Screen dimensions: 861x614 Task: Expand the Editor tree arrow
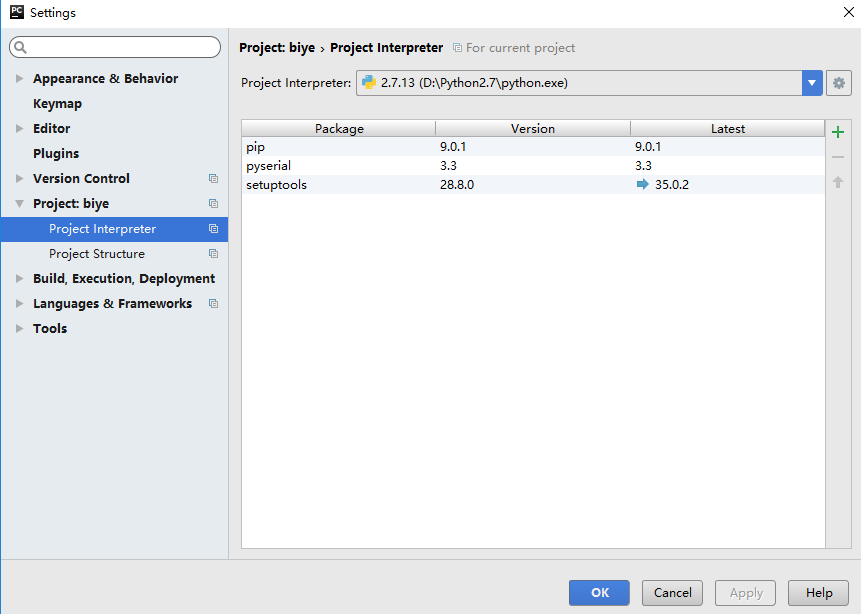19,129
